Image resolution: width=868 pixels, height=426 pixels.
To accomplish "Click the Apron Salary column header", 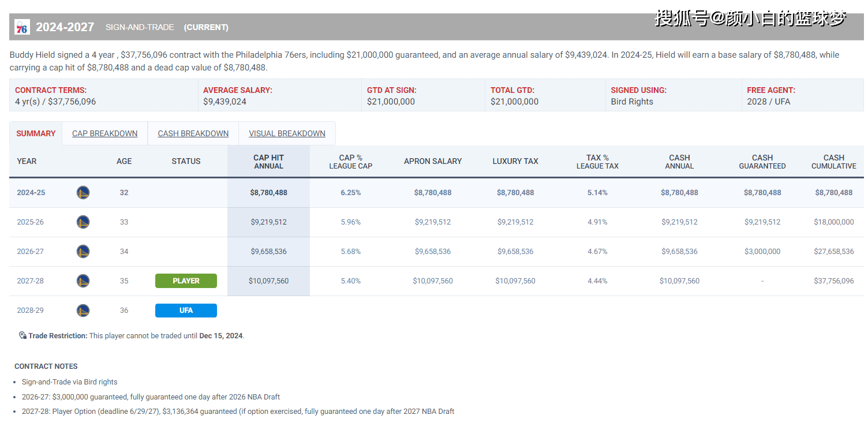I will coord(433,162).
